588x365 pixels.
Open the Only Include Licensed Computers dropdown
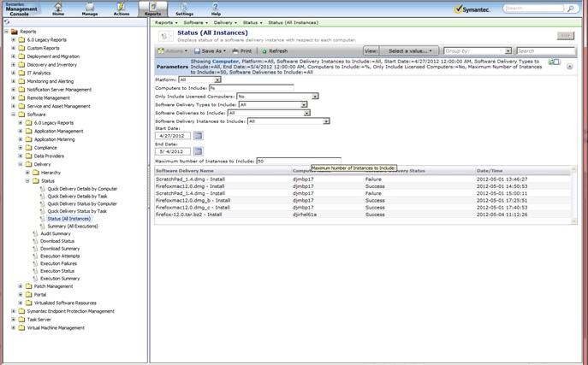click(316, 96)
